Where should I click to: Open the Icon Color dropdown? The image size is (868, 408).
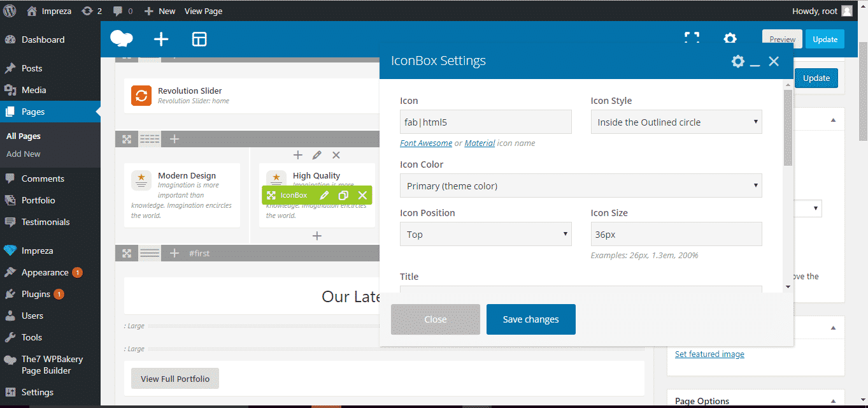point(581,186)
